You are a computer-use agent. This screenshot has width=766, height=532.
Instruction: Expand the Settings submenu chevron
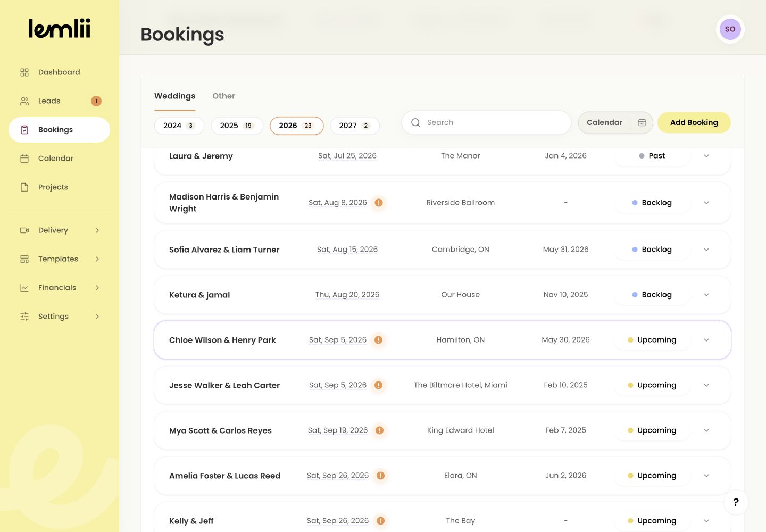click(97, 317)
